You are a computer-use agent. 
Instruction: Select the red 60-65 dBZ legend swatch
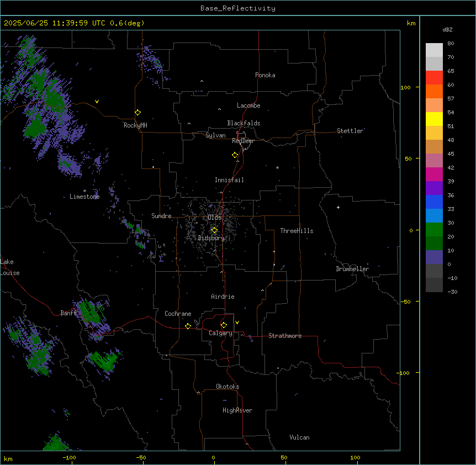click(x=434, y=78)
